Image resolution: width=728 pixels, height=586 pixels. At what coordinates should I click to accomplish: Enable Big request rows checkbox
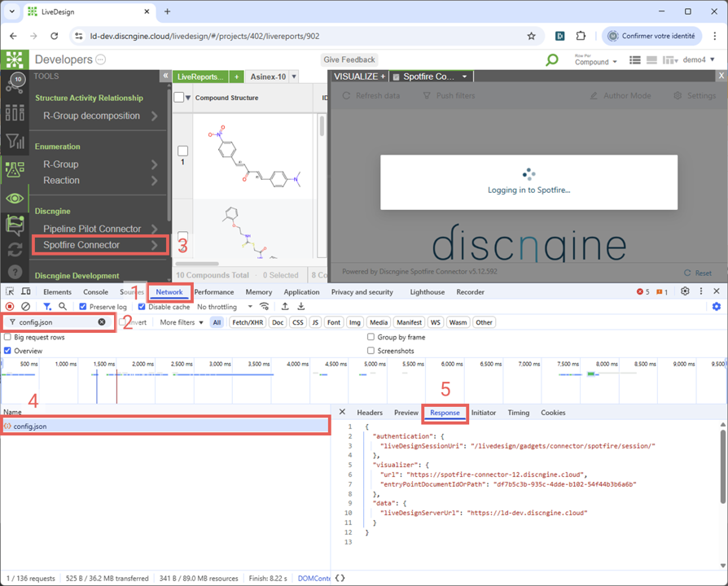tap(7, 337)
